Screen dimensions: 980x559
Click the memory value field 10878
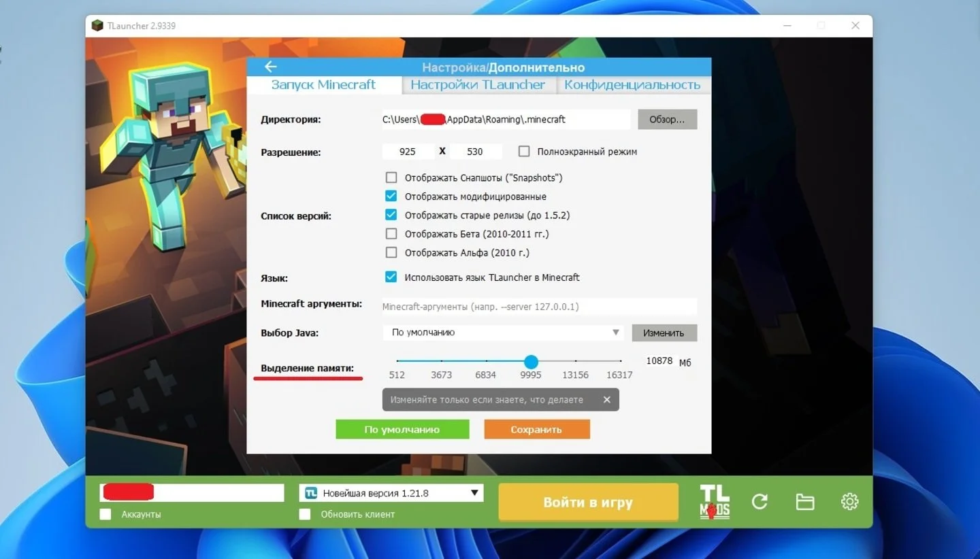[659, 361]
